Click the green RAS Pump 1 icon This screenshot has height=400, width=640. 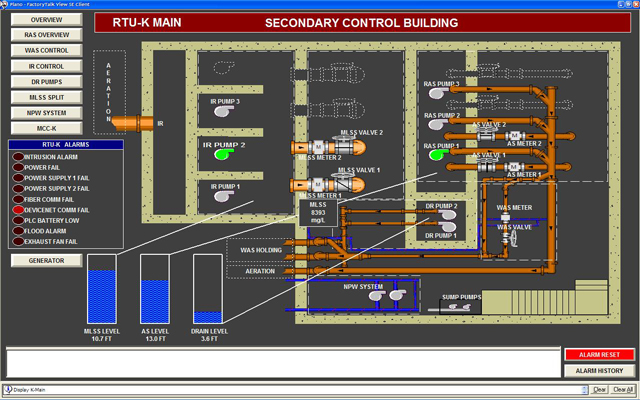(437, 154)
